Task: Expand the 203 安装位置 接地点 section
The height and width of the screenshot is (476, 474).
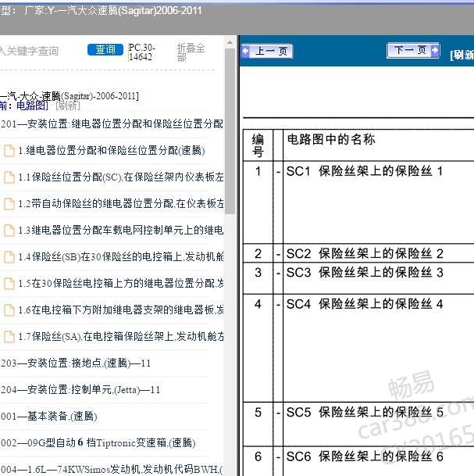Action: 76,363
